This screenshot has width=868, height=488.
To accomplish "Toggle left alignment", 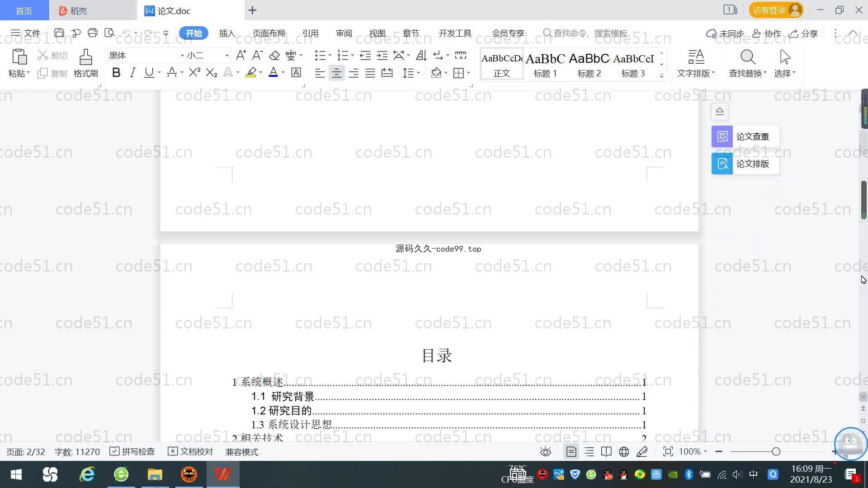I will pos(320,73).
